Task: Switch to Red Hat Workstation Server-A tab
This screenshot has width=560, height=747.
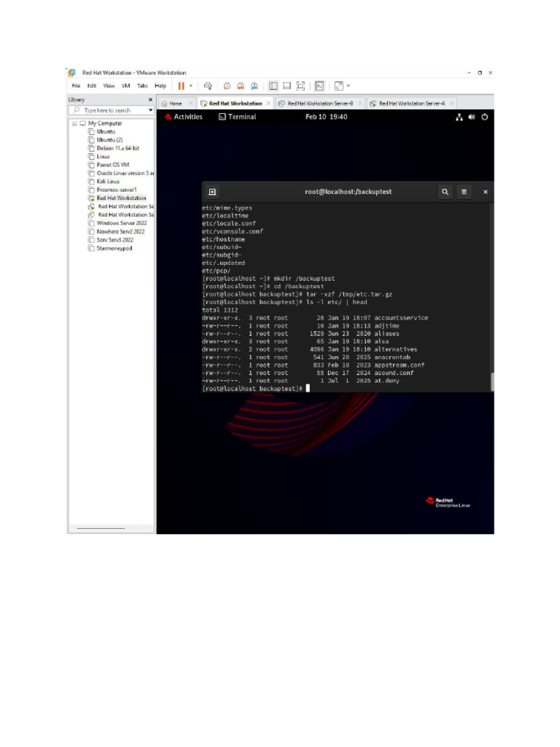Action: [411, 104]
